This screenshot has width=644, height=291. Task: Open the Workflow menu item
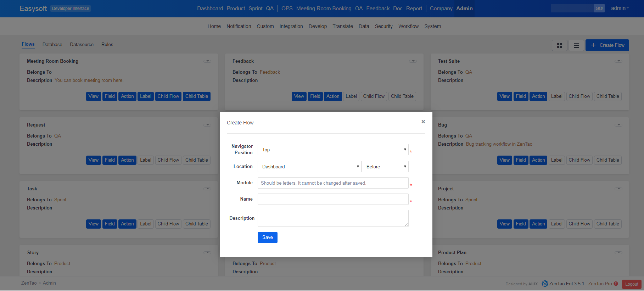click(x=408, y=26)
